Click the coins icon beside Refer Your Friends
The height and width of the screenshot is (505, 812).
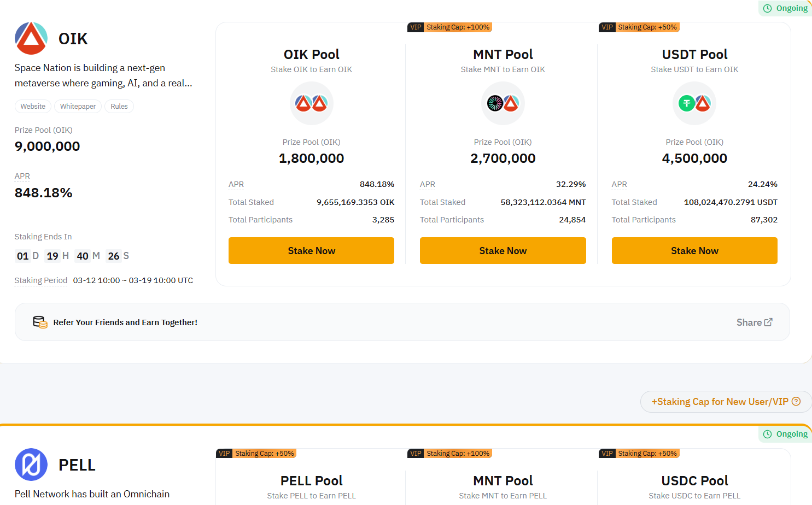click(x=40, y=322)
